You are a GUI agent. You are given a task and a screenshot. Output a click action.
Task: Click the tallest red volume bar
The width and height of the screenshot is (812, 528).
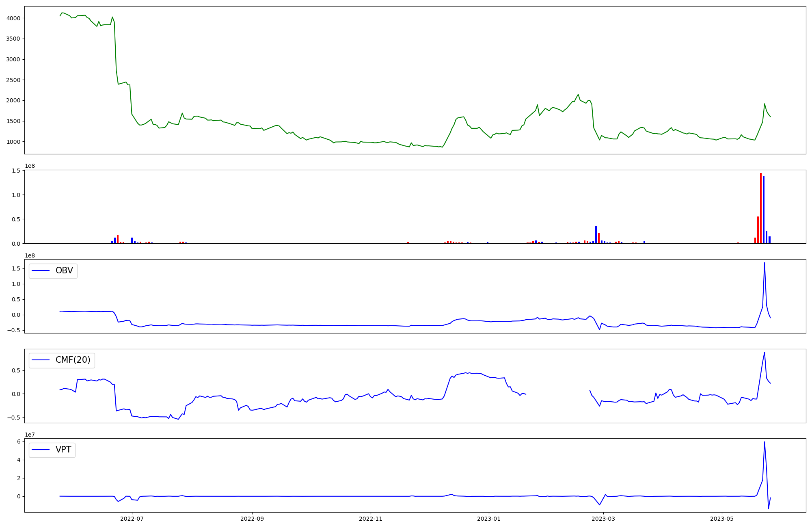click(x=761, y=208)
